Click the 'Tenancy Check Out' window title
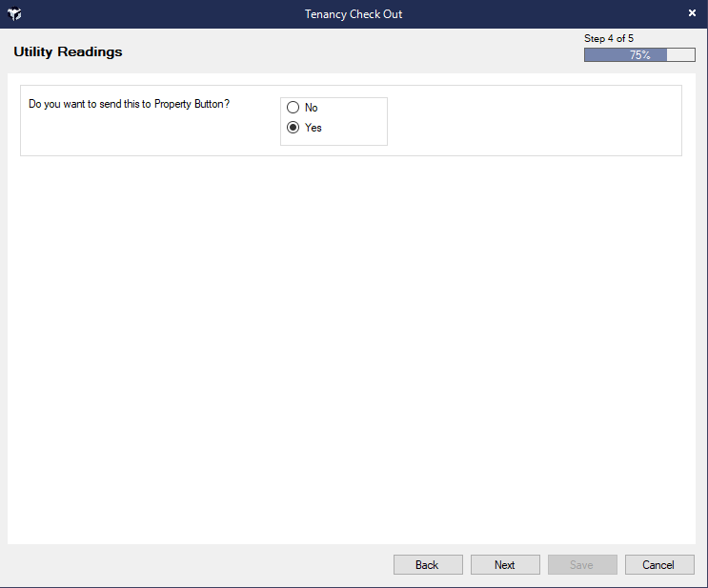This screenshot has height=588, width=708. pos(354,14)
